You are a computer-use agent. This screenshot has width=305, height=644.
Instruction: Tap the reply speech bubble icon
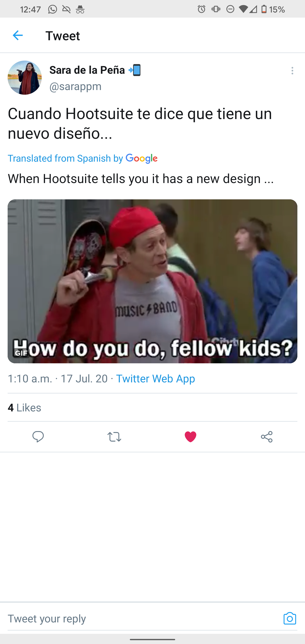coord(38,437)
